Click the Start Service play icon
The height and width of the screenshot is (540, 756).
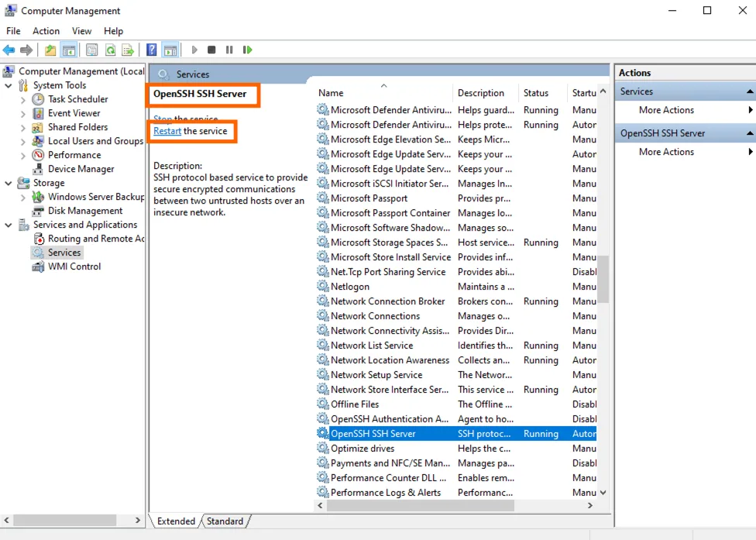click(194, 50)
